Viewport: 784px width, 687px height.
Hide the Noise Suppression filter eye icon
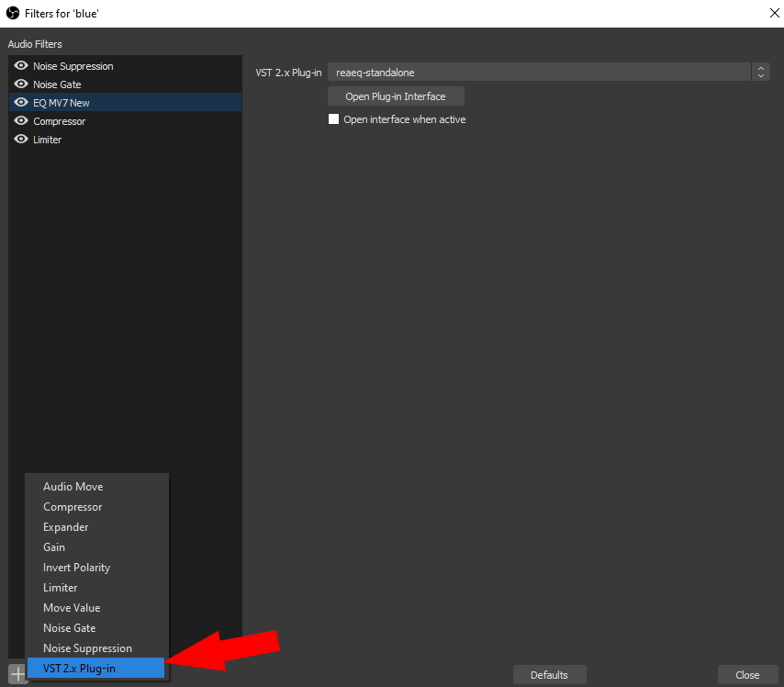[x=21, y=66]
